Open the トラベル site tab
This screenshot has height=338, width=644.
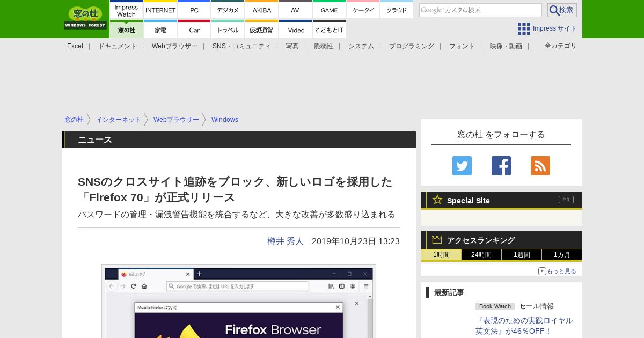pos(228,30)
